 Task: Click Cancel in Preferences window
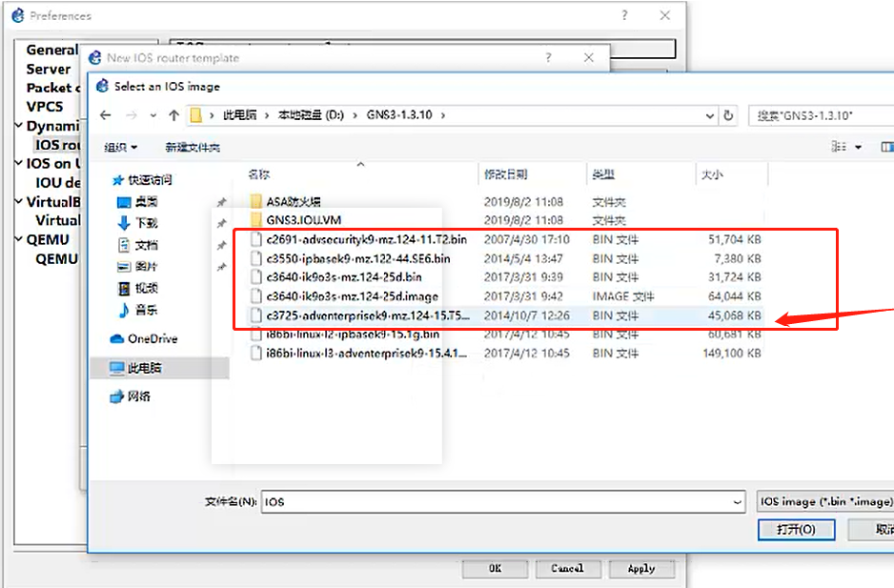567,569
